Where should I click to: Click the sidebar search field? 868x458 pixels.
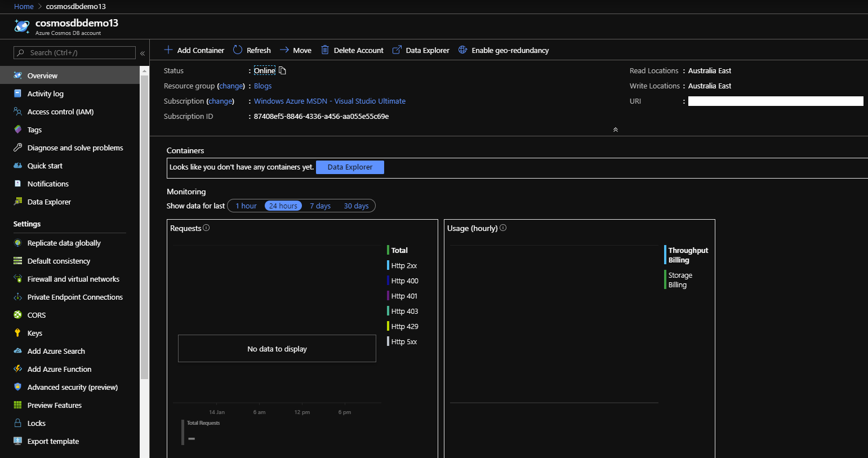point(73,52)
